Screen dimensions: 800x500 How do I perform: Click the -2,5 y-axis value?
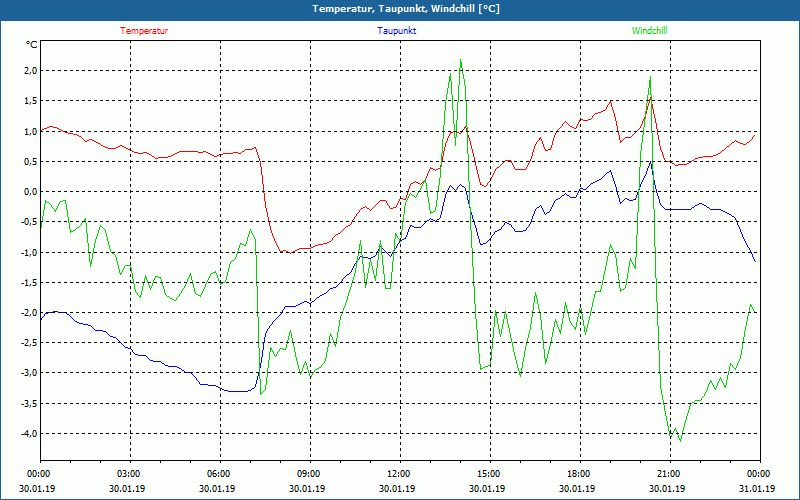click(29, 343)
